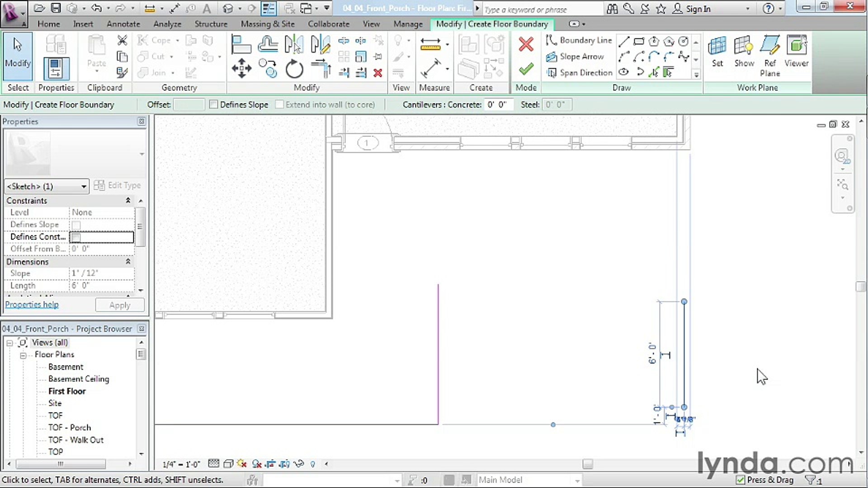Open the TOF - Porch floor plan view

(69, 427)
